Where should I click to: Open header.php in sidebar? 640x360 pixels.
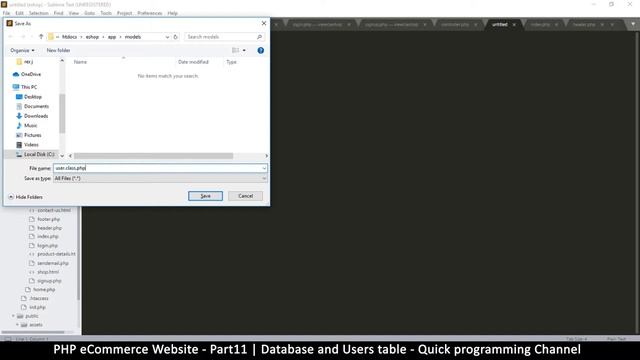pos(49,228)
